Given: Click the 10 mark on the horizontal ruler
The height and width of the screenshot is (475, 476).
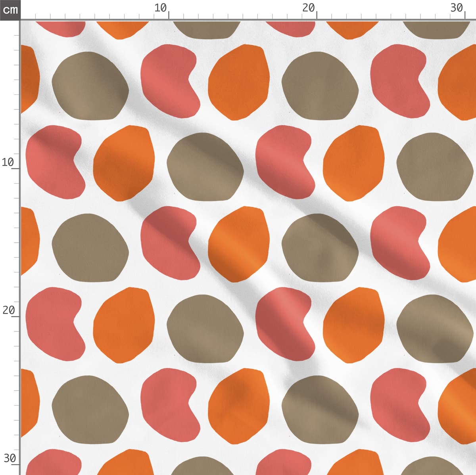Looking at the screenshot, I should (161, 8).
